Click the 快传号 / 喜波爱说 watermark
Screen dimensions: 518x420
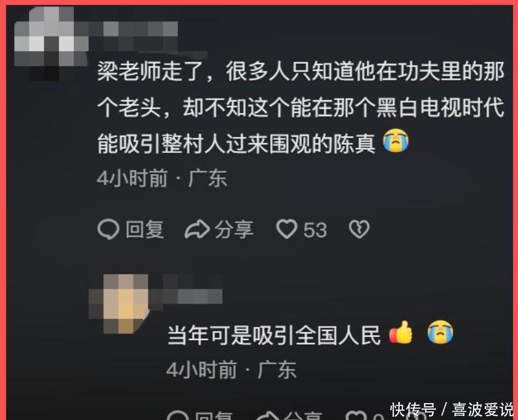tap(452, 410)
